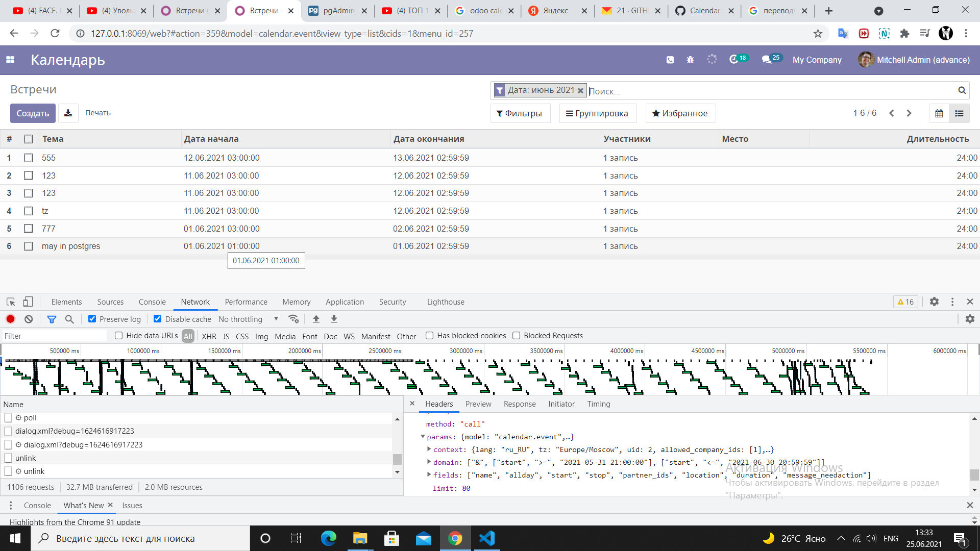Click the export records download icon
Screen dimensions: 980x551
click(x=68, y=113)
